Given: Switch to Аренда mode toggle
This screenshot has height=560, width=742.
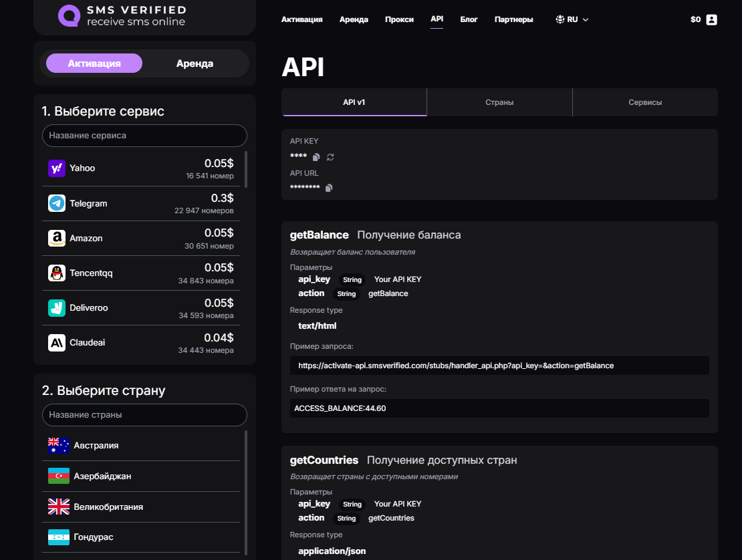Looking at the screenshot, I should point(195,63).
